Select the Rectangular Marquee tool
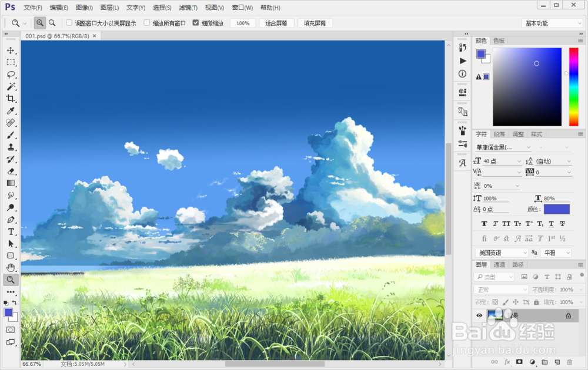Image resolution: width=588 pixels, height=370 pixels. pos(11,62)
